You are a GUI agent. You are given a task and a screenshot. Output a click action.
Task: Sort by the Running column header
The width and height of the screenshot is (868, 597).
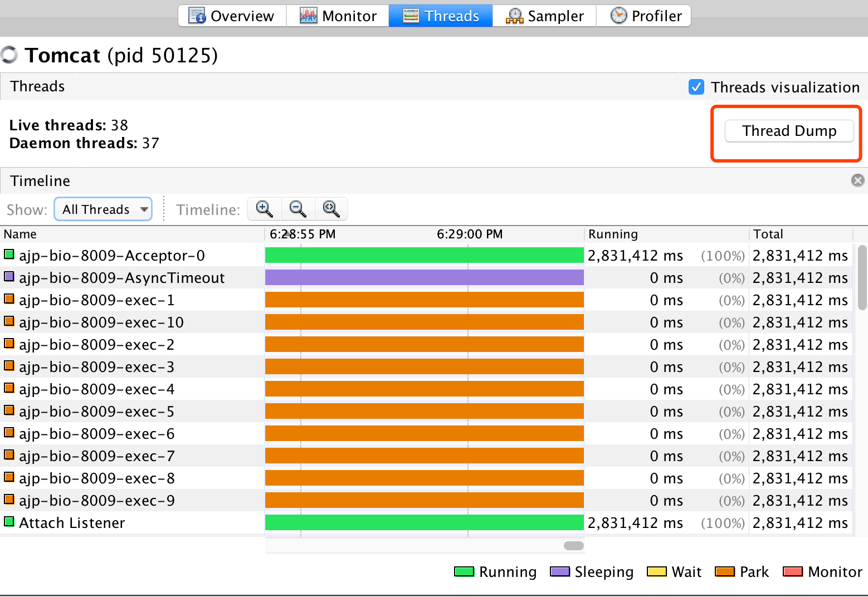point(666,234)
